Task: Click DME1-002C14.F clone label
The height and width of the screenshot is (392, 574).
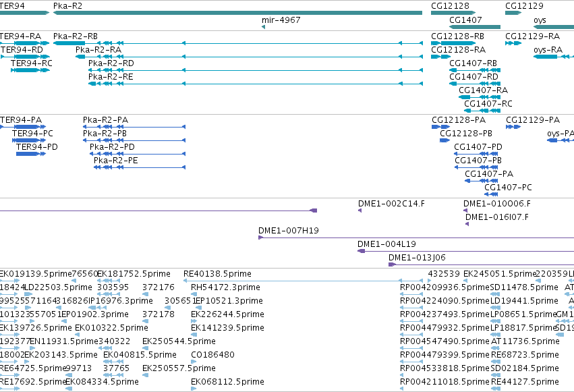Action: pyautogui.click(x=391, y=204)
